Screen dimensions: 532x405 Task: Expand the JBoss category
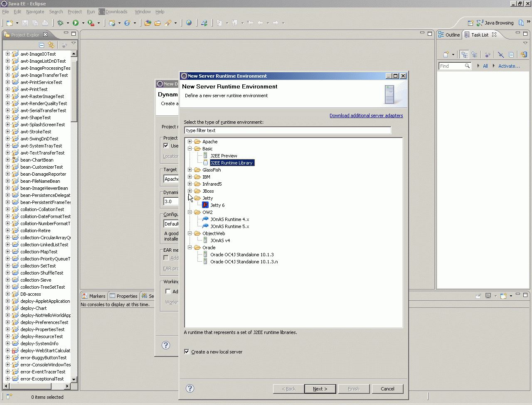(190, 191)
